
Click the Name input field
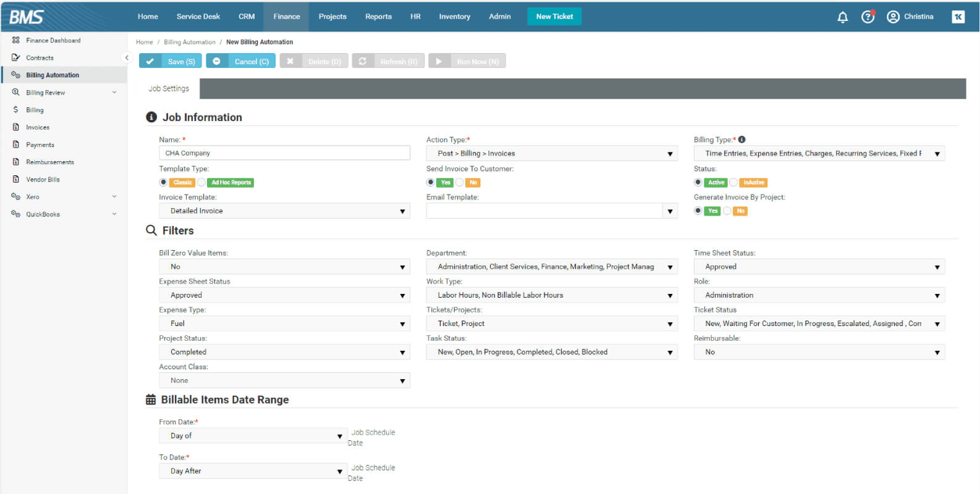coord(284,153)
